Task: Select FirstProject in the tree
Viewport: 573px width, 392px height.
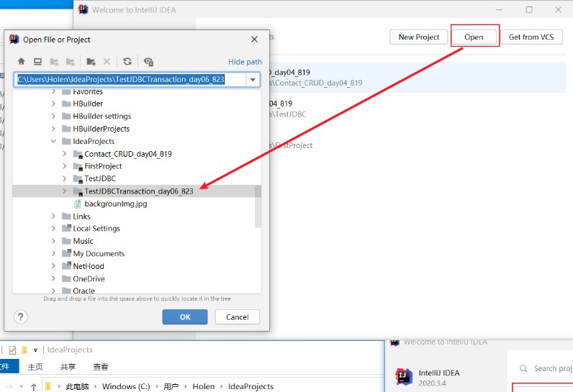Action: [x=103, y=166]
